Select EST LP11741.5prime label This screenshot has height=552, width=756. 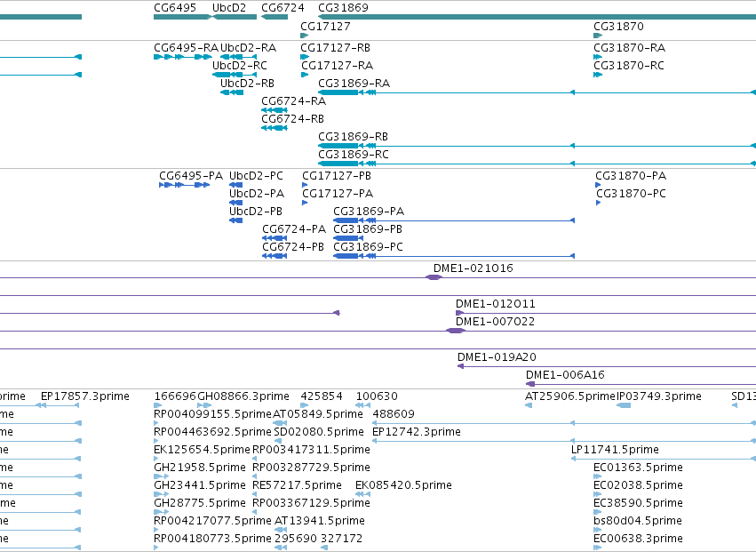tap(615, 450)
